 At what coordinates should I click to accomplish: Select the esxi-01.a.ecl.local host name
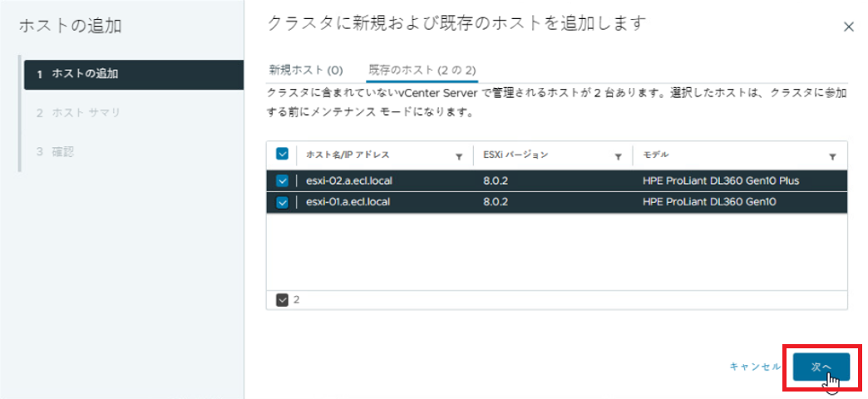coord(348,203)
